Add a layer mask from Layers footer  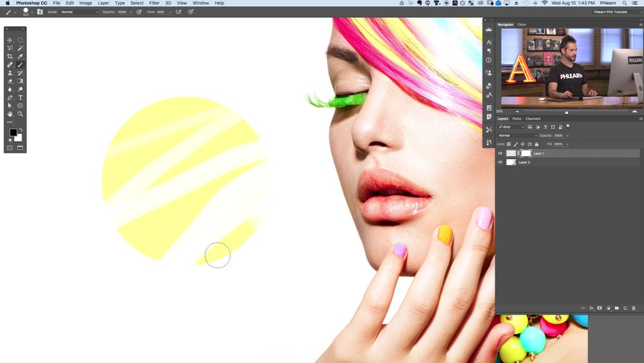[x=599, y=308]
